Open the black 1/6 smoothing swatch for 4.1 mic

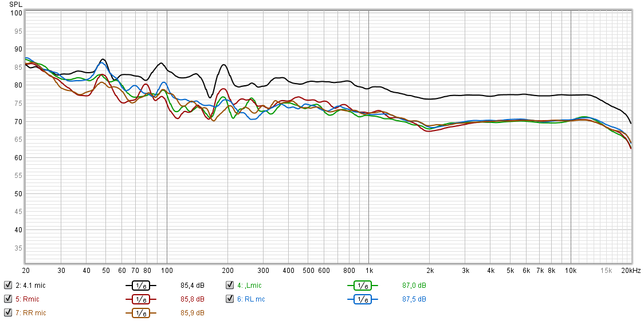[141, 286]
